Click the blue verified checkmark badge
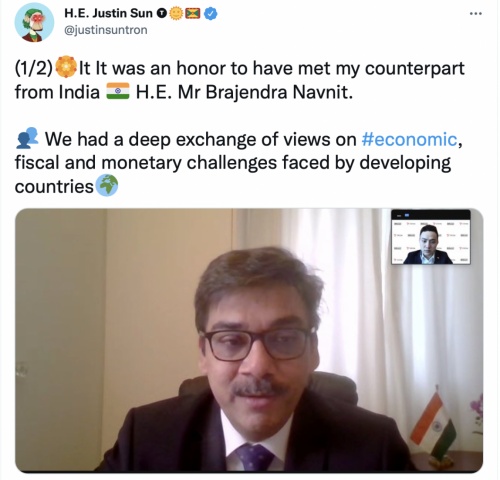Image resolution: width=500 pixels, height=480 pixels. (x=210, y=13)
